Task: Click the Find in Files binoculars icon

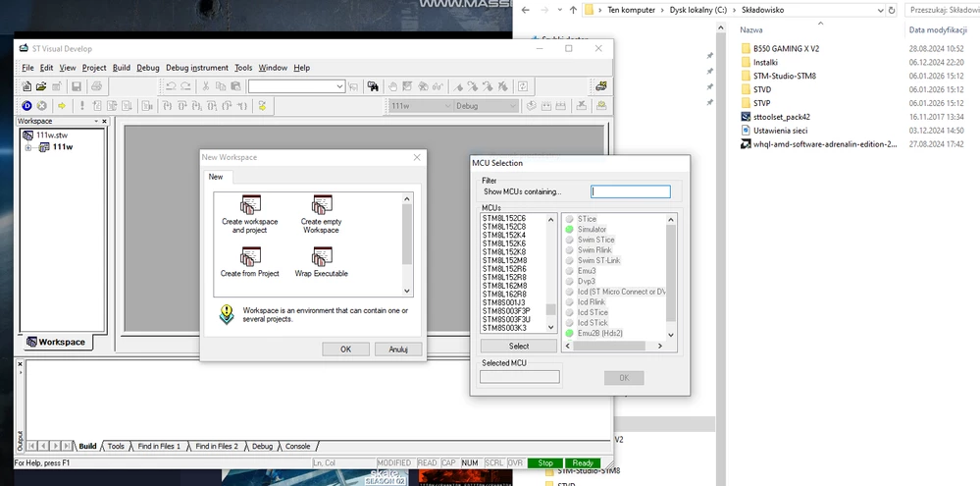Action: click(373, 86)
